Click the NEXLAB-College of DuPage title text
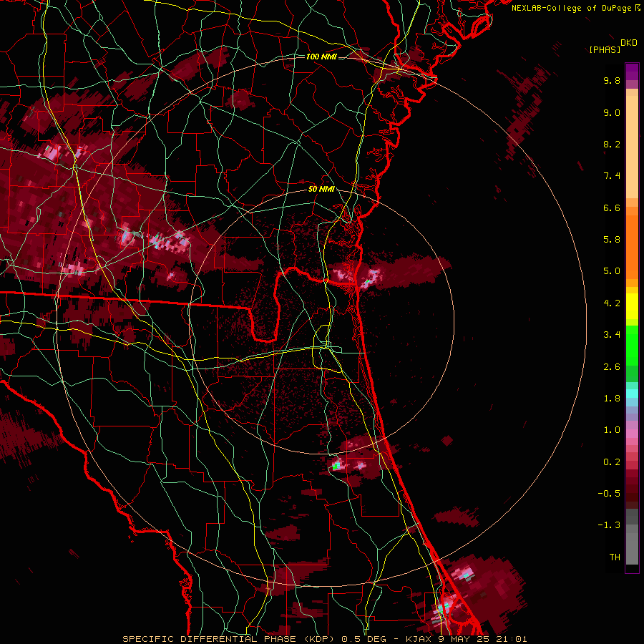644x644 pixels. (572, 8)
